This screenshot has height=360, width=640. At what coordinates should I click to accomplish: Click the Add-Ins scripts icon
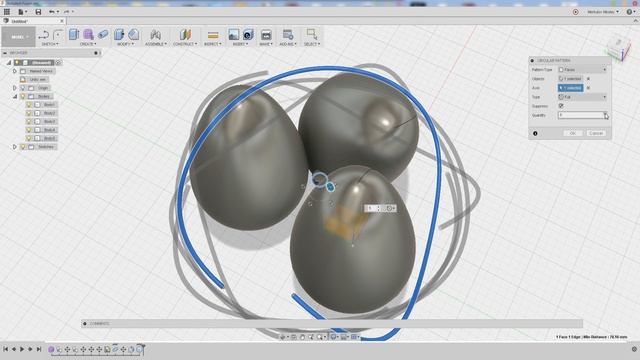pos(287,35)
